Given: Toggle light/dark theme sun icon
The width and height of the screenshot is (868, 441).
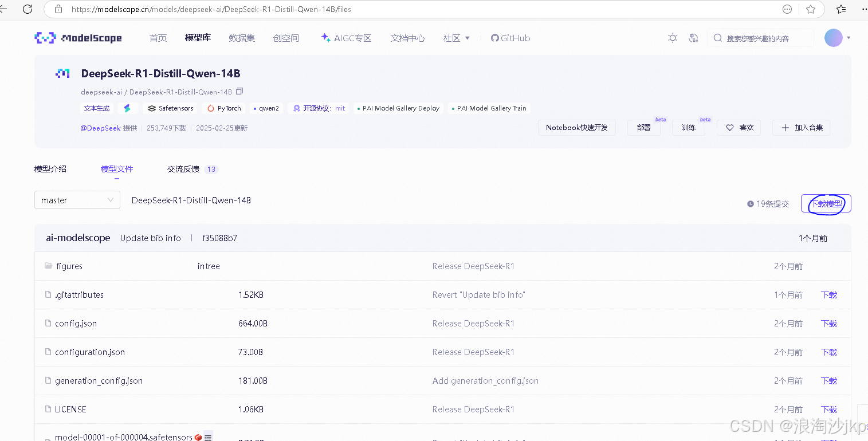Looking at the screenshot, I should pos(673,38).
